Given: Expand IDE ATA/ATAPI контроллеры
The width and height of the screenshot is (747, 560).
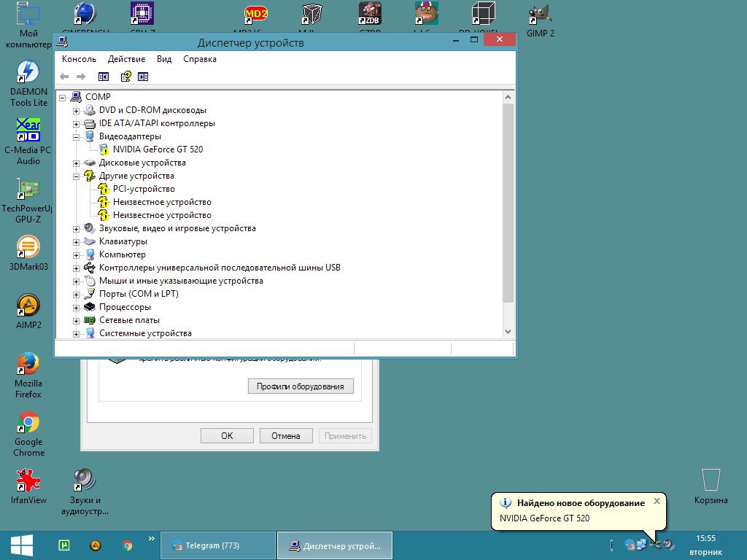Looking at the screenshot, I should [x=76, y=124].
